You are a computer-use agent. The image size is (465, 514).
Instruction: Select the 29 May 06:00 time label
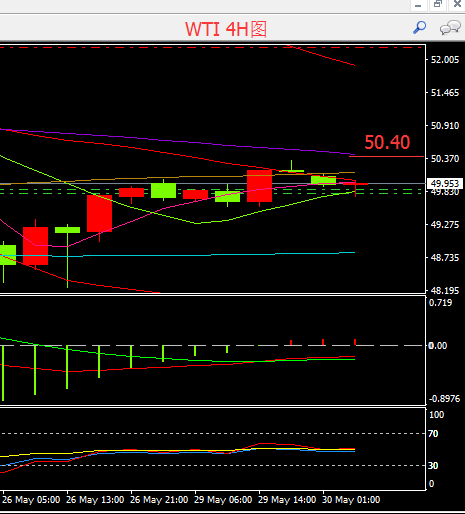click(223, 500)
